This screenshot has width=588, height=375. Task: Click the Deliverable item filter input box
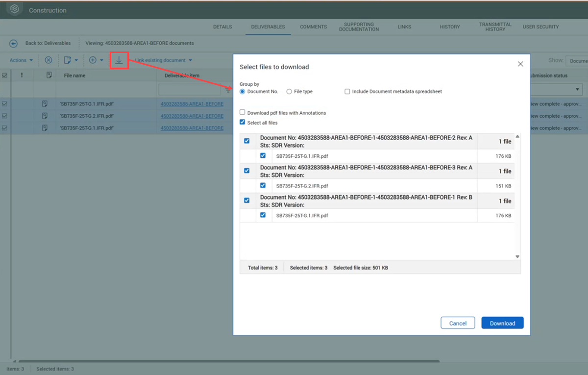tap(190, 90)
